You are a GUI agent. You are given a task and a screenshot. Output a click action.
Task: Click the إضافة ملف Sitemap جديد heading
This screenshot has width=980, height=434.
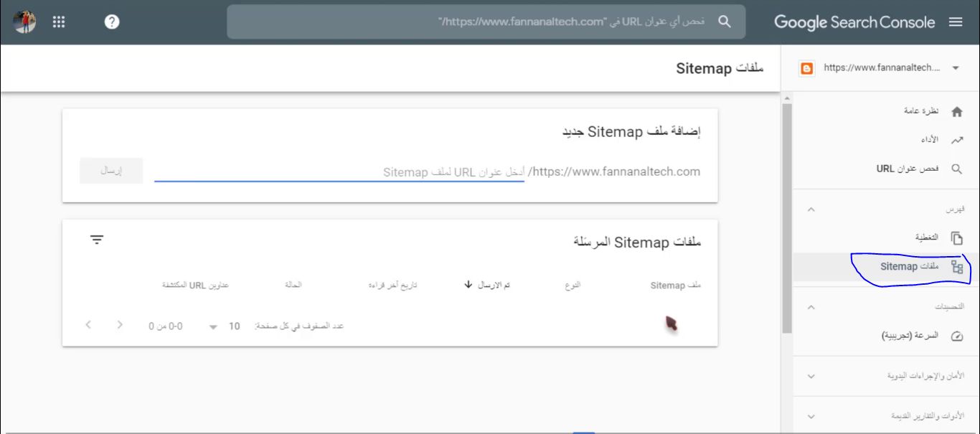point(631,132)
